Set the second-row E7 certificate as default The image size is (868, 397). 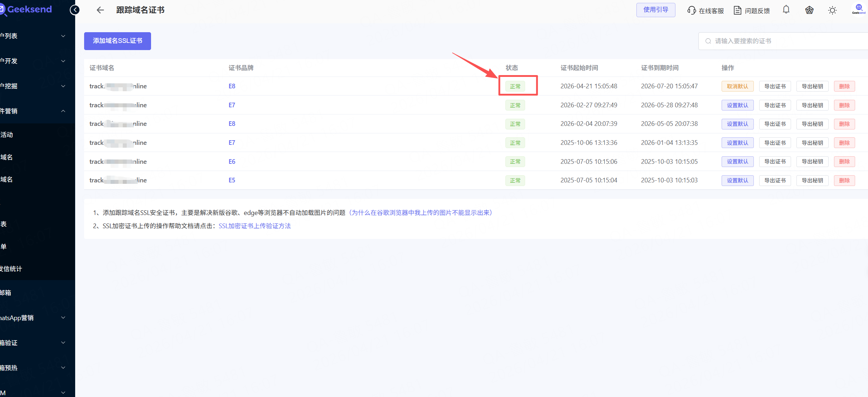737,105
